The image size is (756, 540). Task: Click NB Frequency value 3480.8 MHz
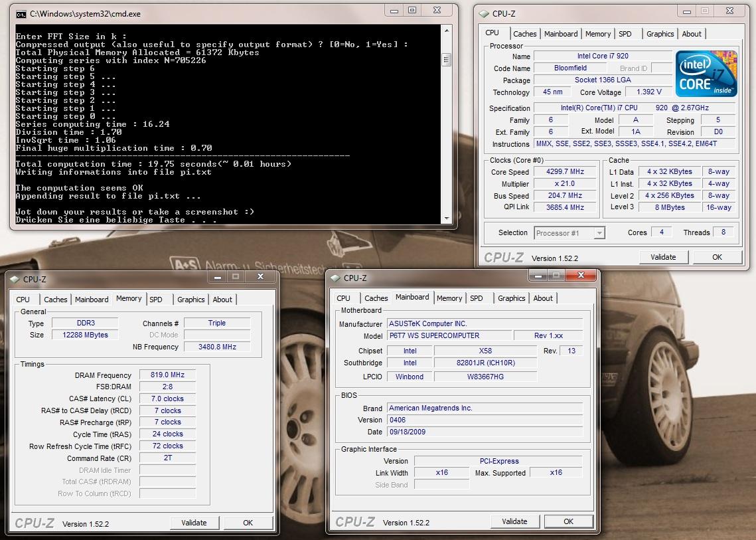(x=217, y=347)
